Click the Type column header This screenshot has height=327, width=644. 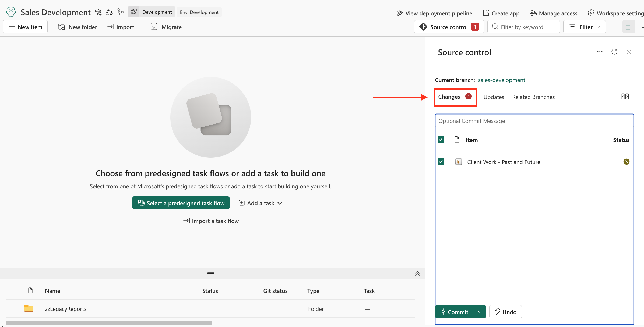[313, 291]
